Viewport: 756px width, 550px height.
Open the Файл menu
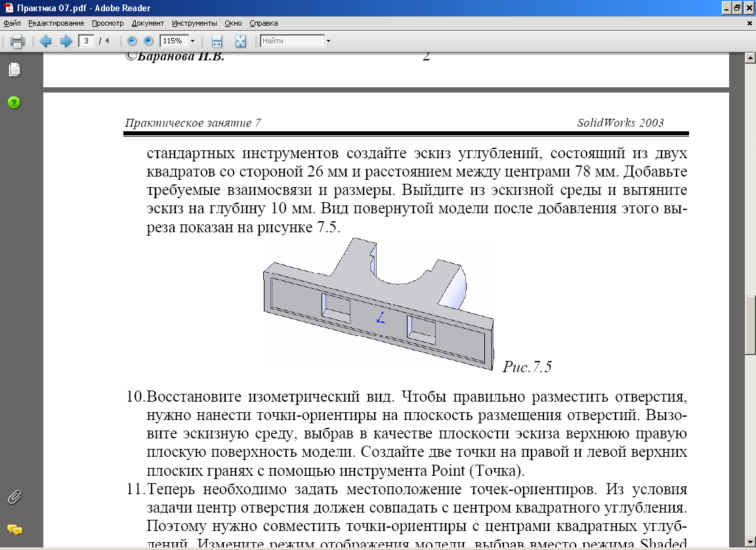[12, 23]
